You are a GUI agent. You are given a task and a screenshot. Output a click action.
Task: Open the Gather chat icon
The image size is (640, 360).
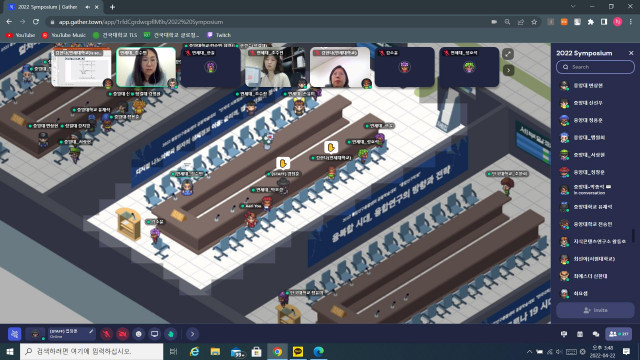point(596,334)
